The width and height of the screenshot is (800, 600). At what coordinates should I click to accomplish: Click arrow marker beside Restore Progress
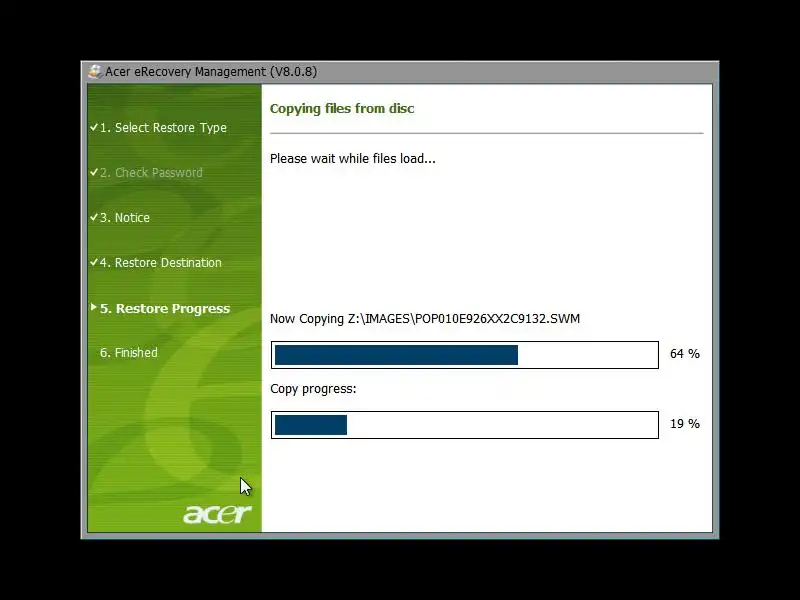pos(93,307)
